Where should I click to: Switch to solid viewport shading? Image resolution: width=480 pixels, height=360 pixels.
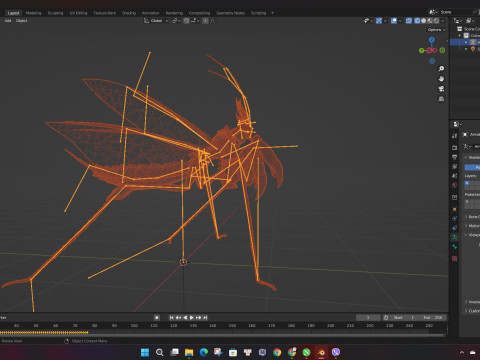pyautogui.click(x=424, y=21)
